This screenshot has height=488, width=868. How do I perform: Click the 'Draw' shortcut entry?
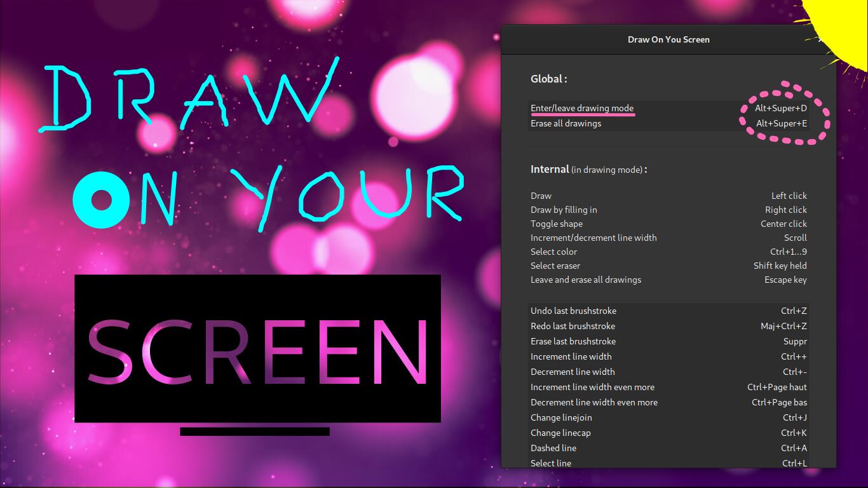[x=541, y=196]
